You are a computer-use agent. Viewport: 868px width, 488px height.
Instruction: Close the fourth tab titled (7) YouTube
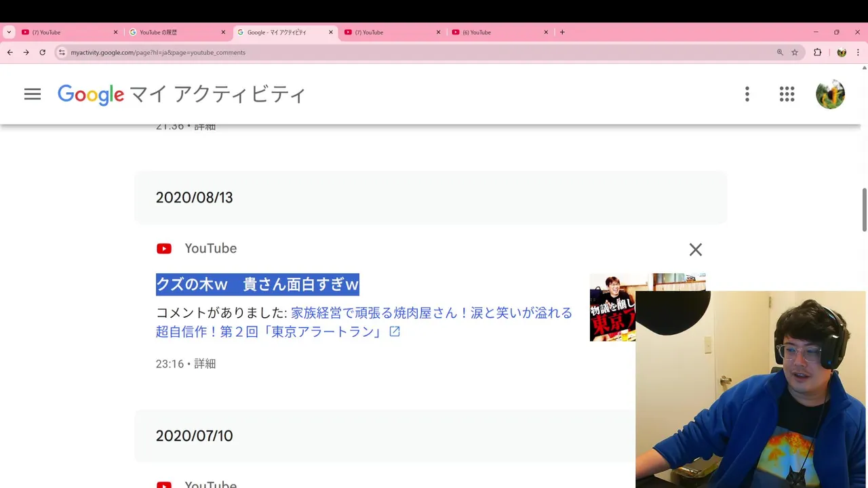point(438,32)
